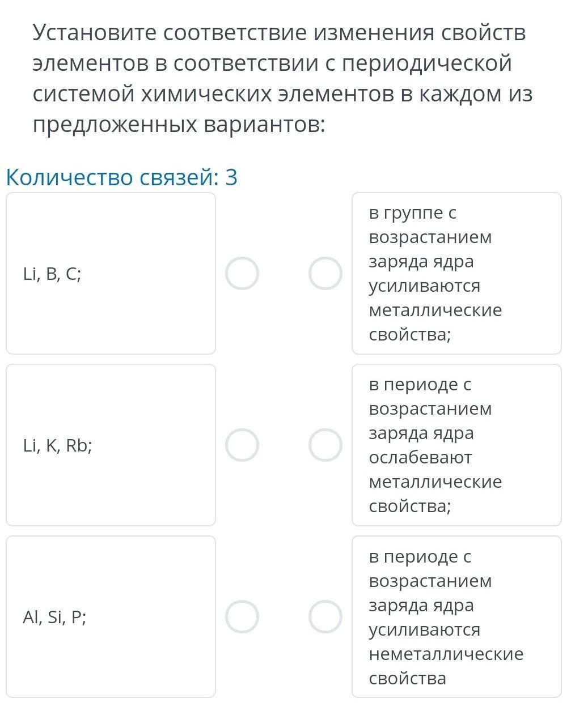Click the 'Li, B, C;' answer card
571x728 pixels.
point(111,274)
